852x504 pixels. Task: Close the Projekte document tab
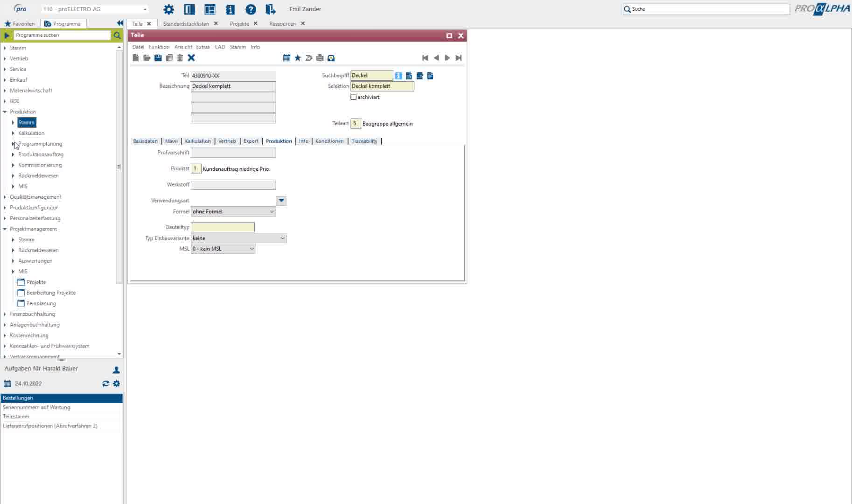(x=255, y=23)
